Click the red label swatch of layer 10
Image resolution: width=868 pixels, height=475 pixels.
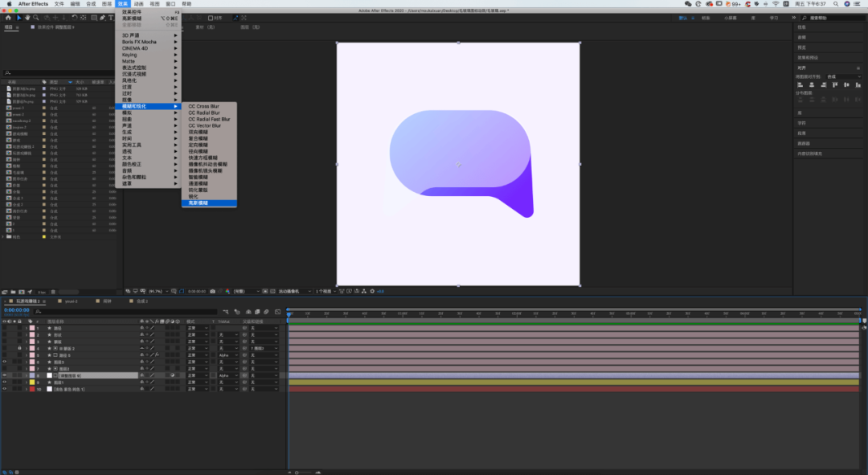click(32, 389)
